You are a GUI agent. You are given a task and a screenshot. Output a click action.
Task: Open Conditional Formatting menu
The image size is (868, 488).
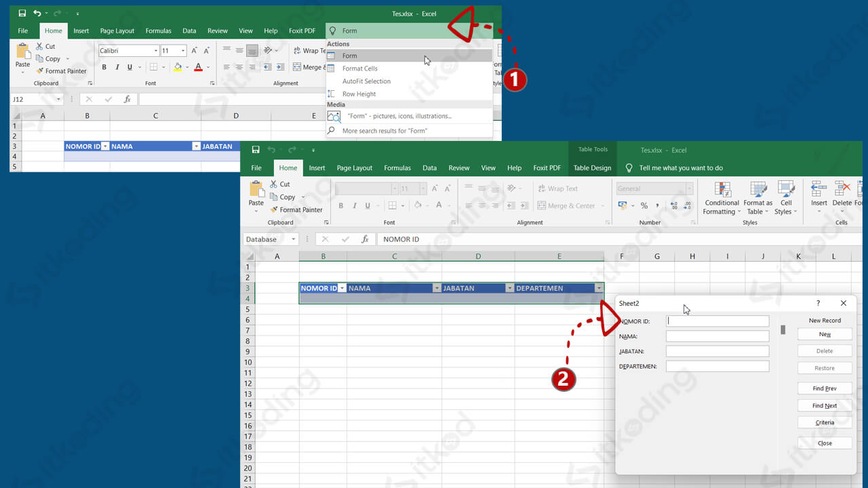coord(722,198)
